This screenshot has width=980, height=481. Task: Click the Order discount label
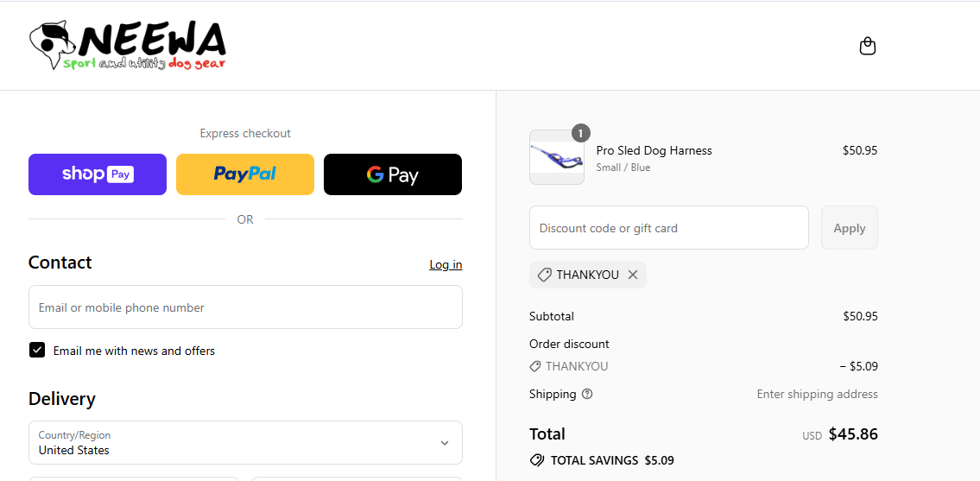pyautogui.click(x=569, y=344)
